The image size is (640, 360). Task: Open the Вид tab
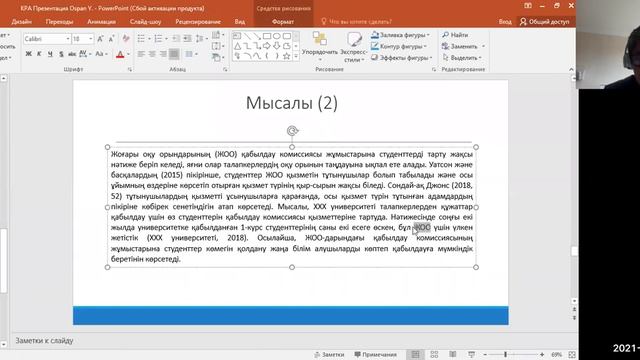pos(240,22)
